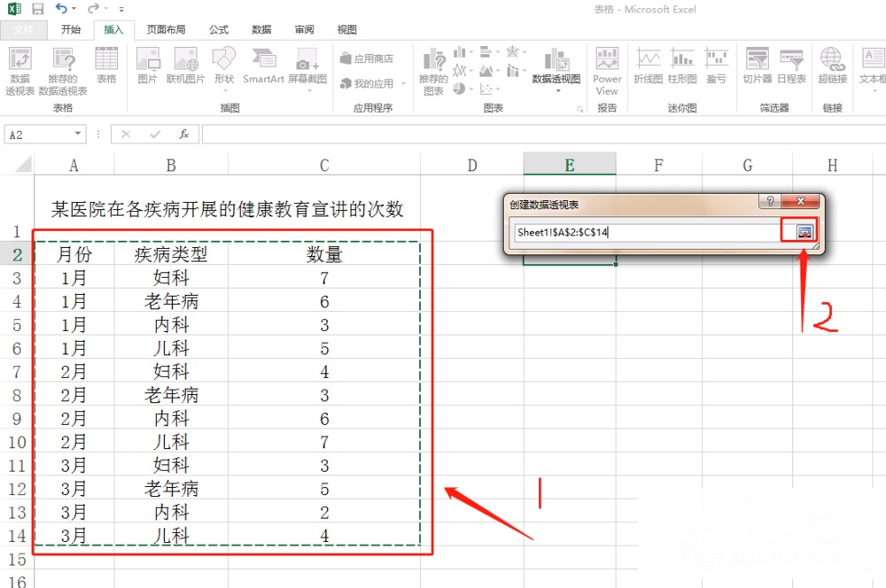Open the Shapes gallery
This screenshot has height=588, width=886.
(x=224, y=69)
